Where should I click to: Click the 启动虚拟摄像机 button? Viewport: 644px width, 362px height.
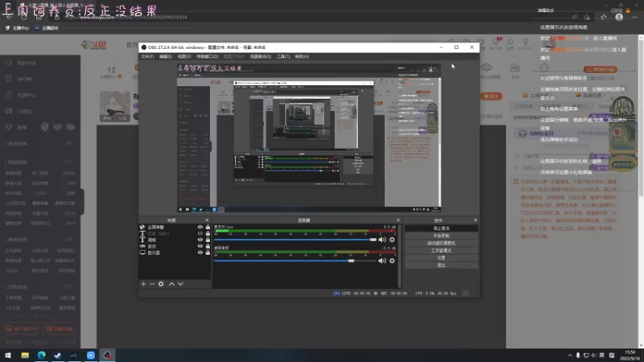pyautogui.click(x=441, y=243)
